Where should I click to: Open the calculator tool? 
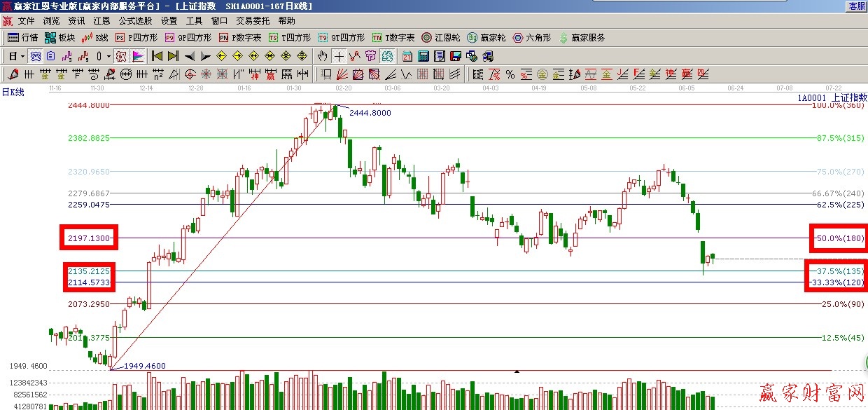pyautogui.click(x=423, y=56)
